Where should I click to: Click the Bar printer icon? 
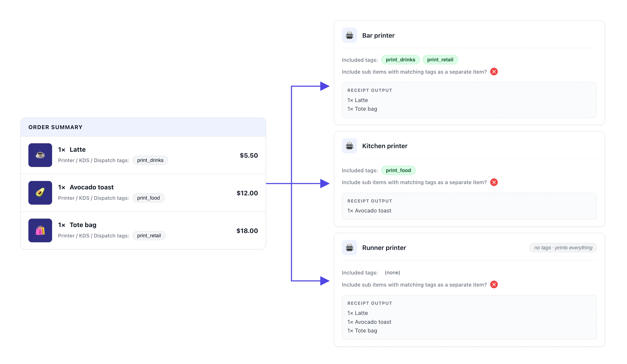click(349, 35)
